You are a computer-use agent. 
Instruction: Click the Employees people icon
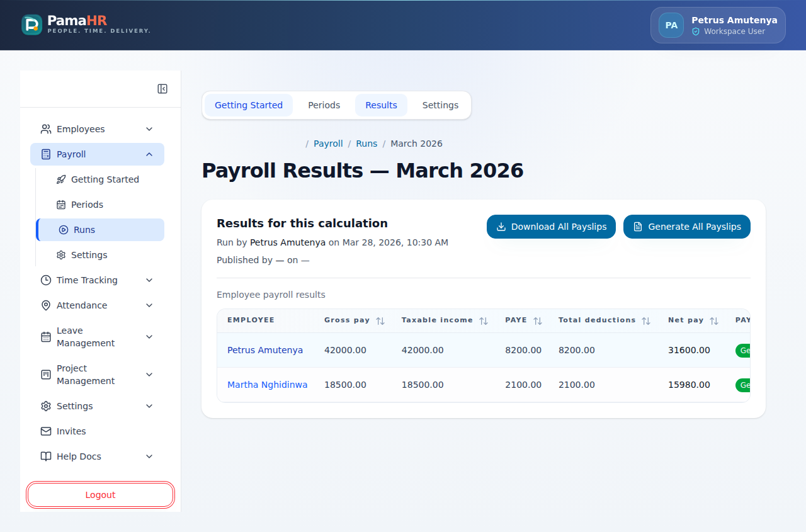[x=46, y=129]
